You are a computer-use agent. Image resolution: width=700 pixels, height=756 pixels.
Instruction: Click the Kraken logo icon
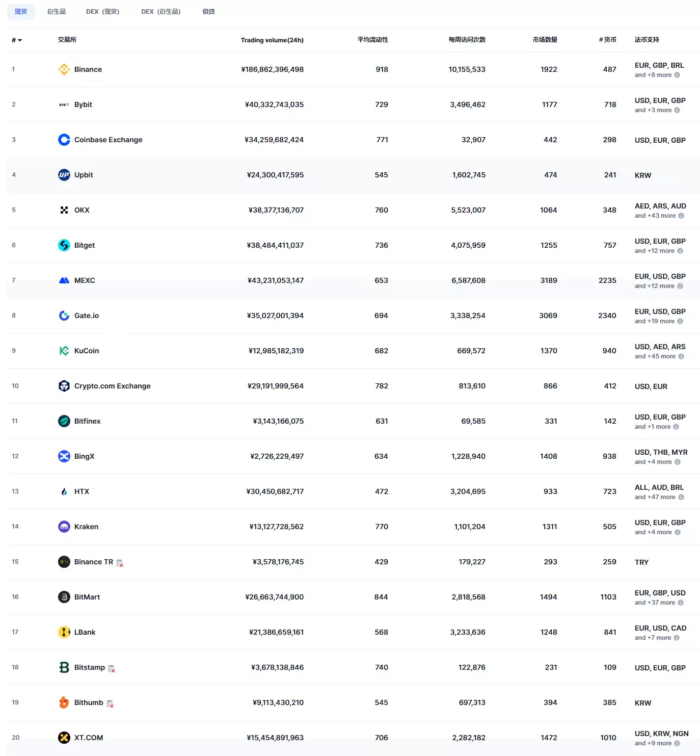64,527
